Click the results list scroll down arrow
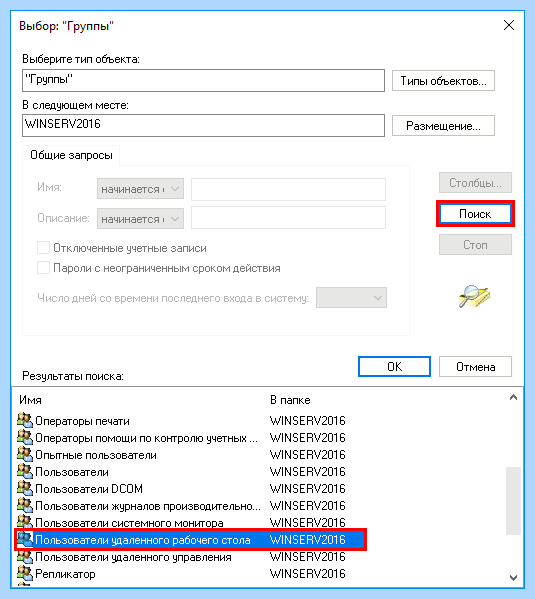This screenshot has height=599, width=535. pos(513,578)
